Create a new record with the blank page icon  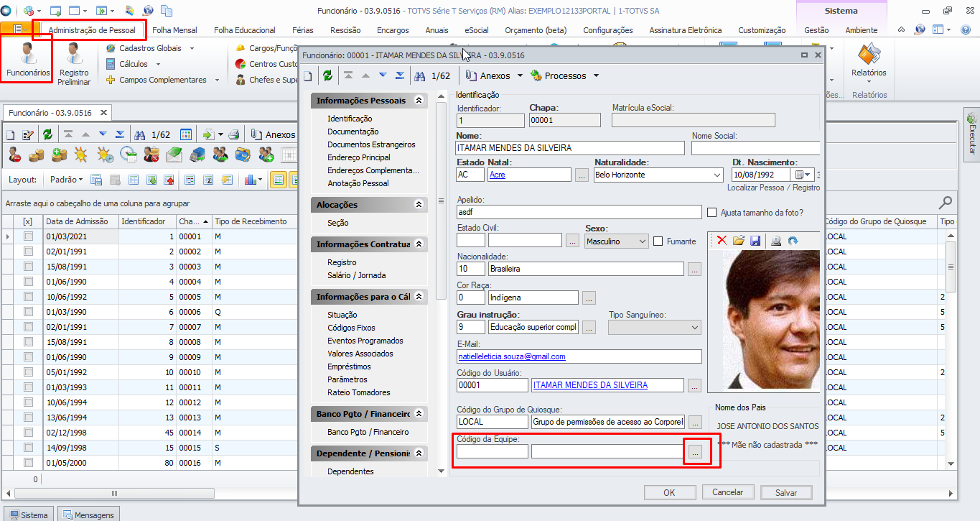coord(308,75)
